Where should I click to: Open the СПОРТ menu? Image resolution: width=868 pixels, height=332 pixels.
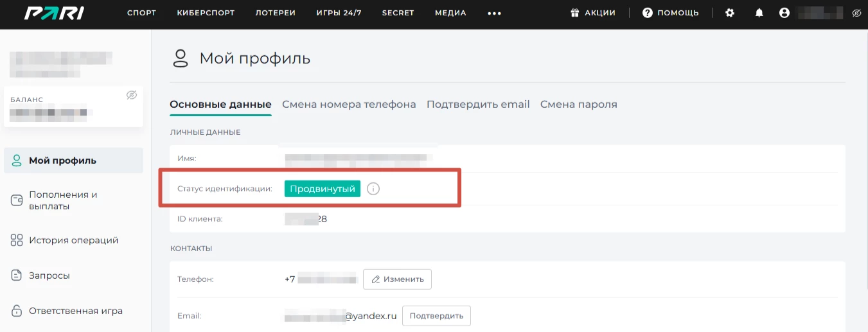coord(142,13)
